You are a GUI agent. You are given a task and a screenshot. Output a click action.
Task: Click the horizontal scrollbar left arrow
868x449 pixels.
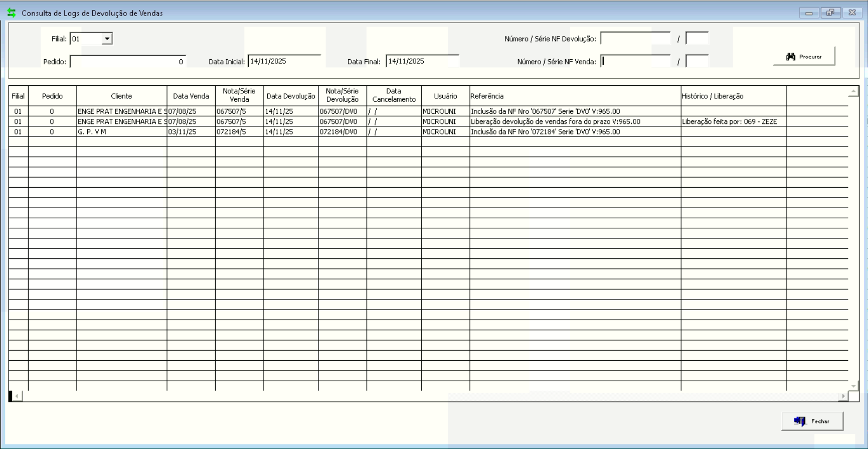pos(17,396)
